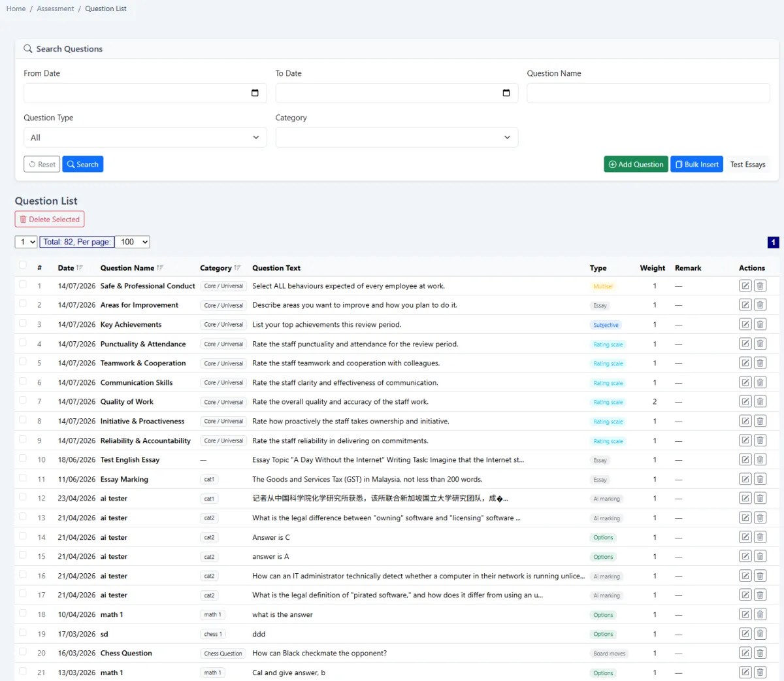Run the Search button

(83, 164)
